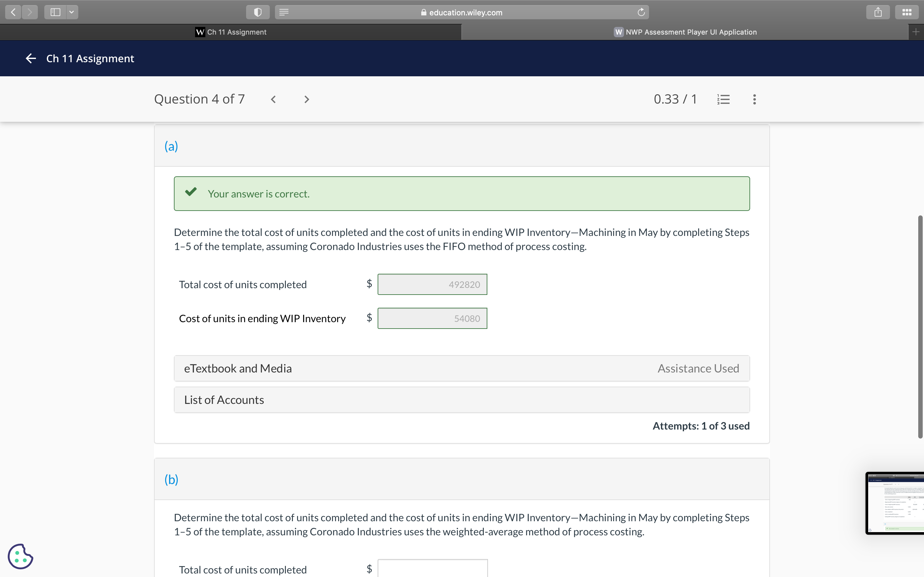Screen dimensions: 924x577
Task: Open the three-dot more options menu
Action: [x=754, y=100]
